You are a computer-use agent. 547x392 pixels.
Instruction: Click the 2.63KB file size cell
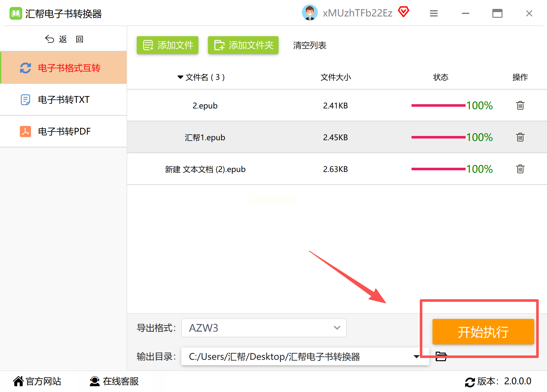(336, 169)
